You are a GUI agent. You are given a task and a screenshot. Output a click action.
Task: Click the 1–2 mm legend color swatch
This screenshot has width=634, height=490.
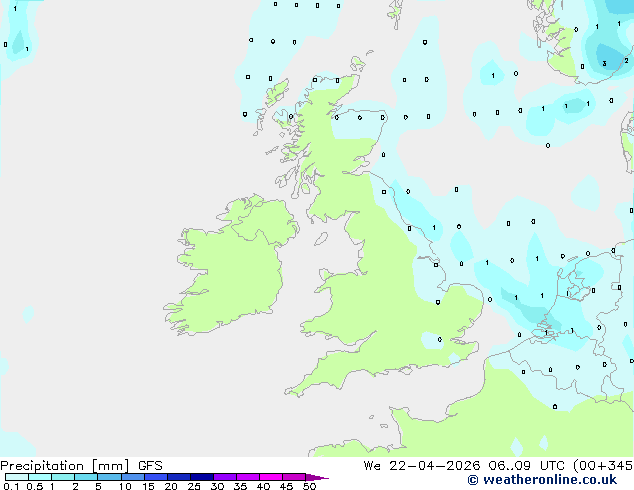(63, 477)
